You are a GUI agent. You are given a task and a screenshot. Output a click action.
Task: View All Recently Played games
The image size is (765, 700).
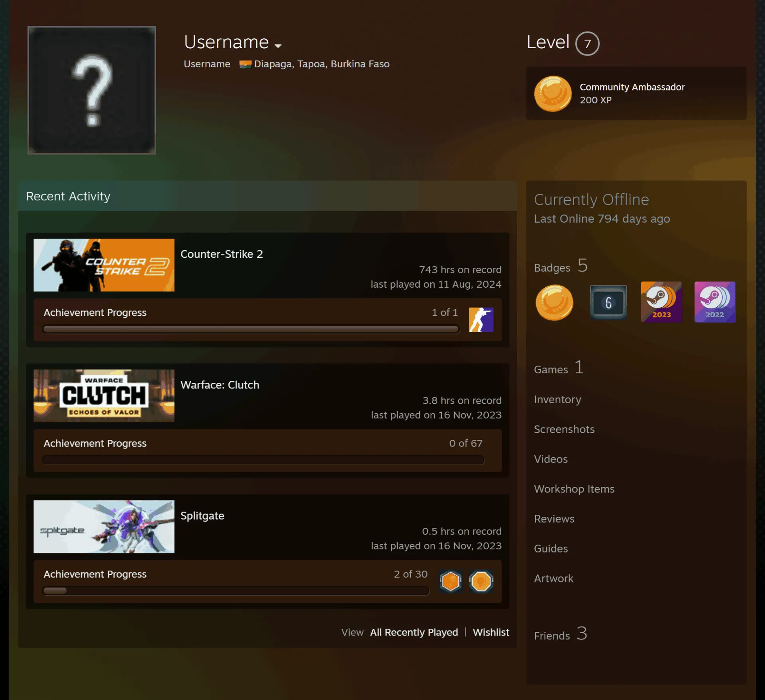(414, 632)
